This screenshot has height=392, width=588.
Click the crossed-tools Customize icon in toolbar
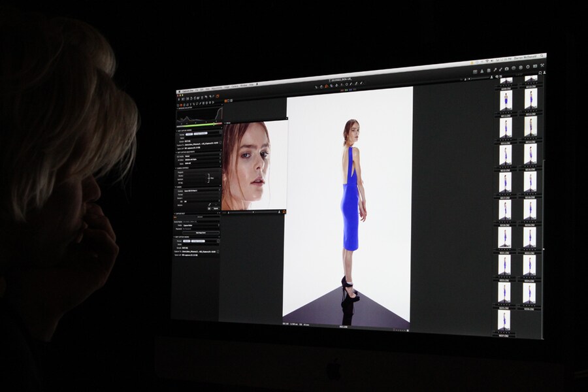(x=542, y=65)
